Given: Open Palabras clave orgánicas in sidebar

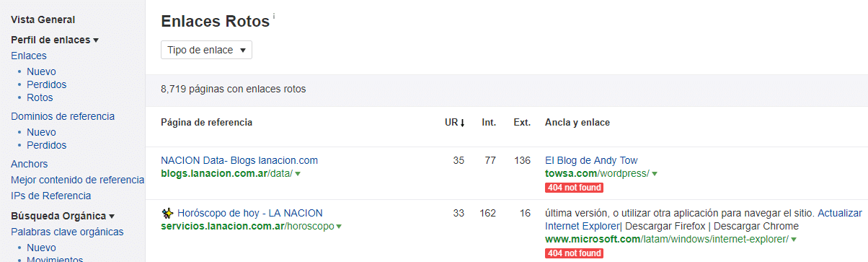Looking at the screenshot, I should [67, 232].
